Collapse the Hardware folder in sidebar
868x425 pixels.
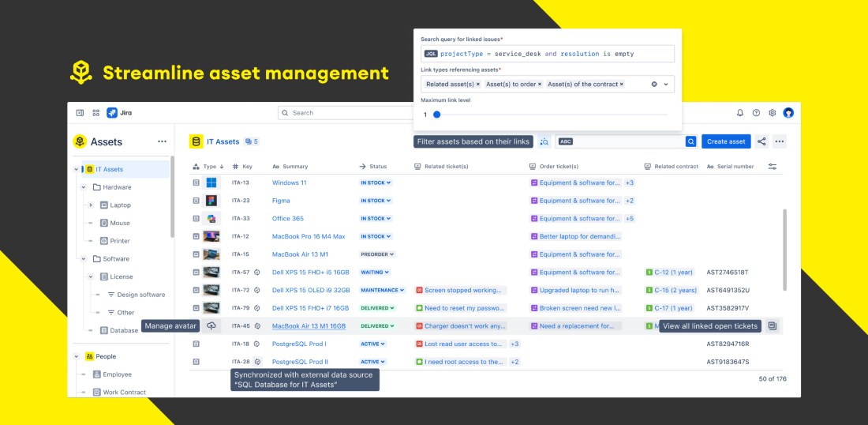point(84,187)
